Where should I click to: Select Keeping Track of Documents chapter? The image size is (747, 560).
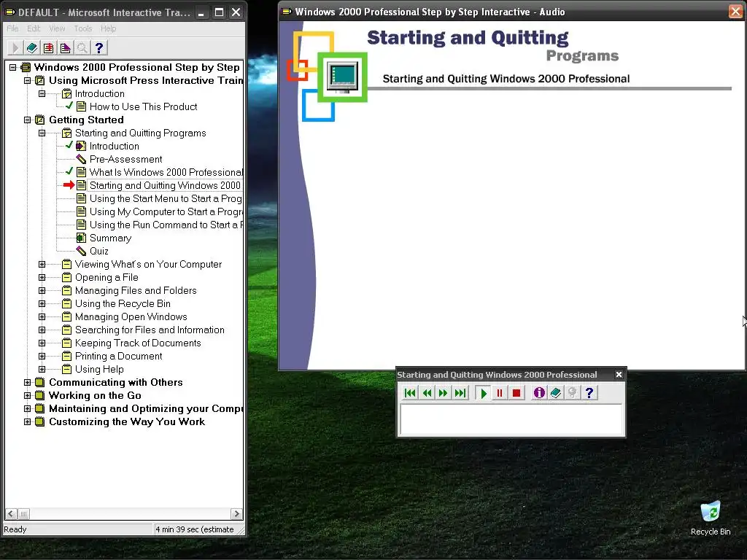[138, 343]
